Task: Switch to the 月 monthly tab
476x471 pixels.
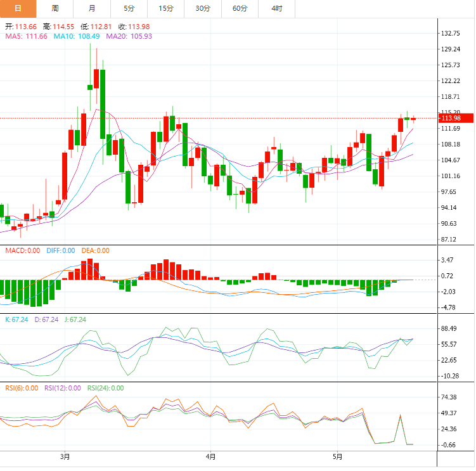Action: click(x=92, y=8)
